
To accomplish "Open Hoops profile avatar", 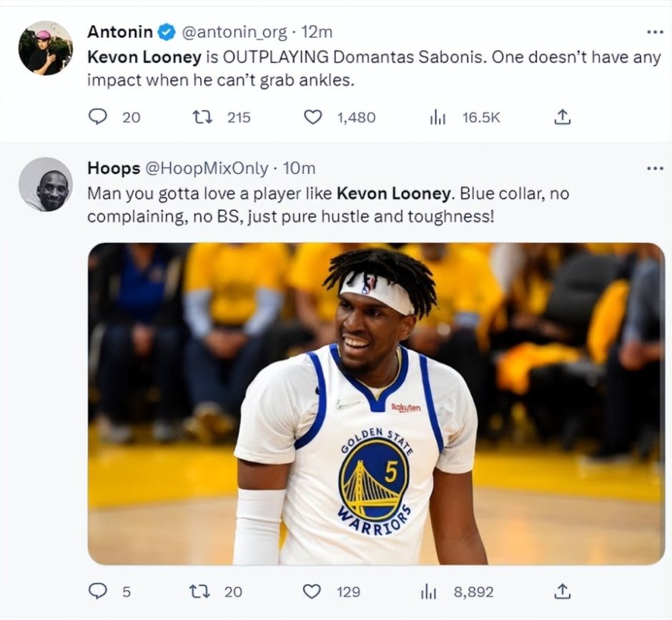I will click(x=45, y=184).
